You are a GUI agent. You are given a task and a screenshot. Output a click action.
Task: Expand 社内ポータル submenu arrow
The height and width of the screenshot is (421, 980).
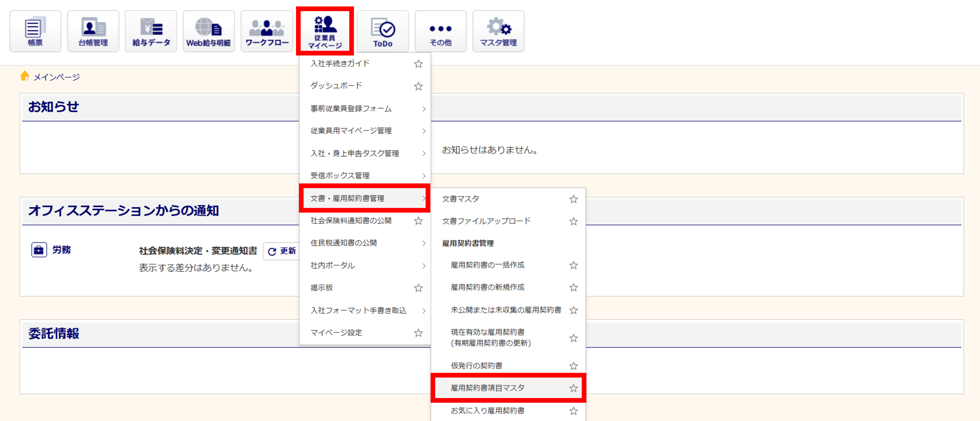424,265
